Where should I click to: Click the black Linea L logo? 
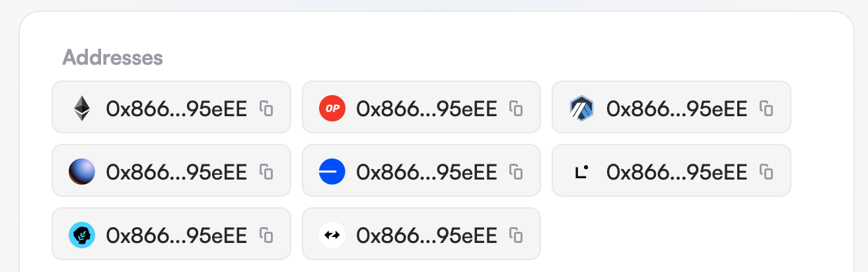pos(582,172)
